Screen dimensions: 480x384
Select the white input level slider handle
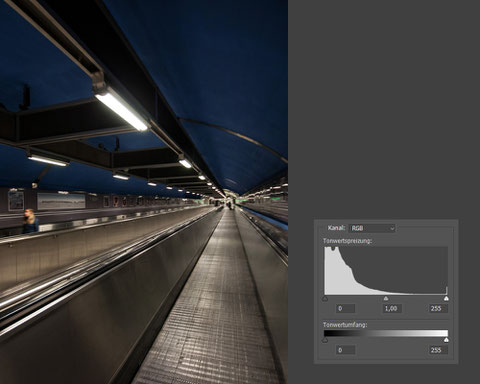(446, 299)
